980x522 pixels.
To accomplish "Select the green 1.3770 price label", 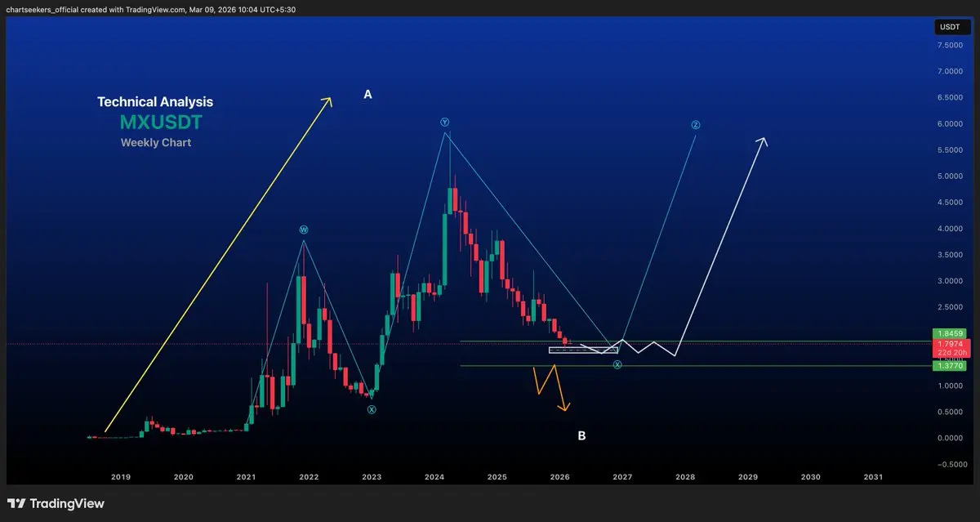I will 950,366.
